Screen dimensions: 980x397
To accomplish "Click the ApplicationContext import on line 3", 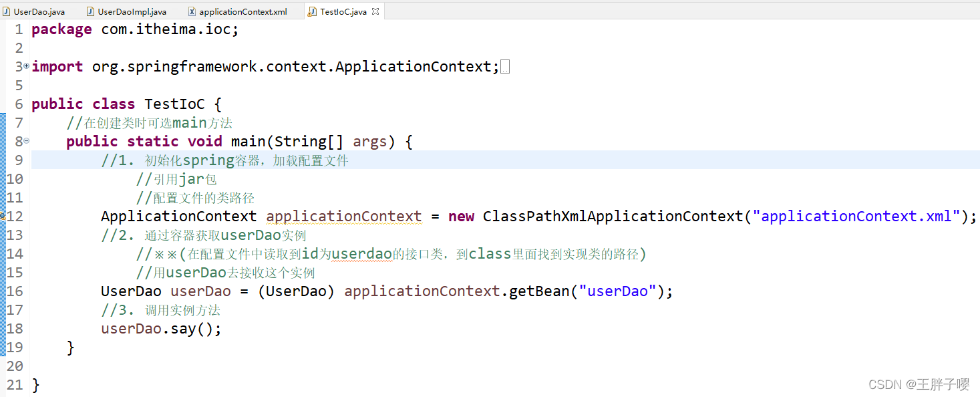I will [295, 67].
